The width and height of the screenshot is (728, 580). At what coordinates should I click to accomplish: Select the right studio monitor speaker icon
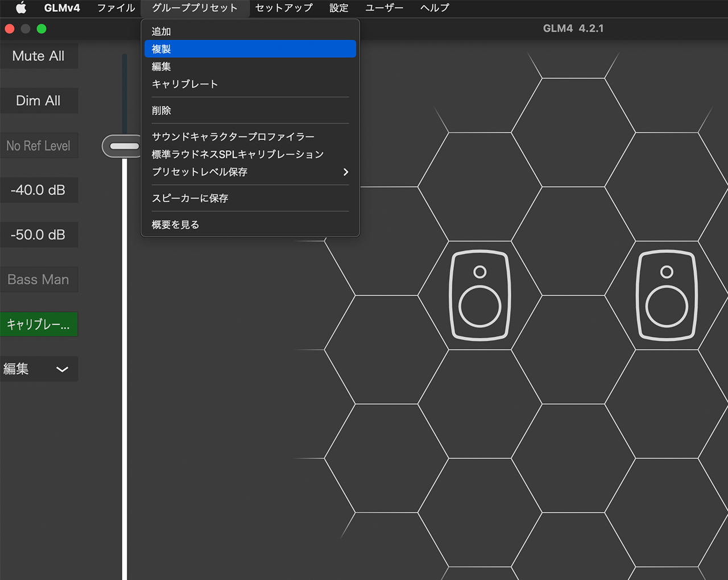point(666,295)
